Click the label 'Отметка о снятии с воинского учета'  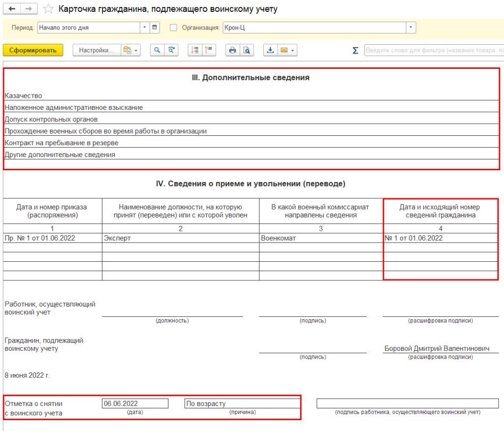point(34,408)
